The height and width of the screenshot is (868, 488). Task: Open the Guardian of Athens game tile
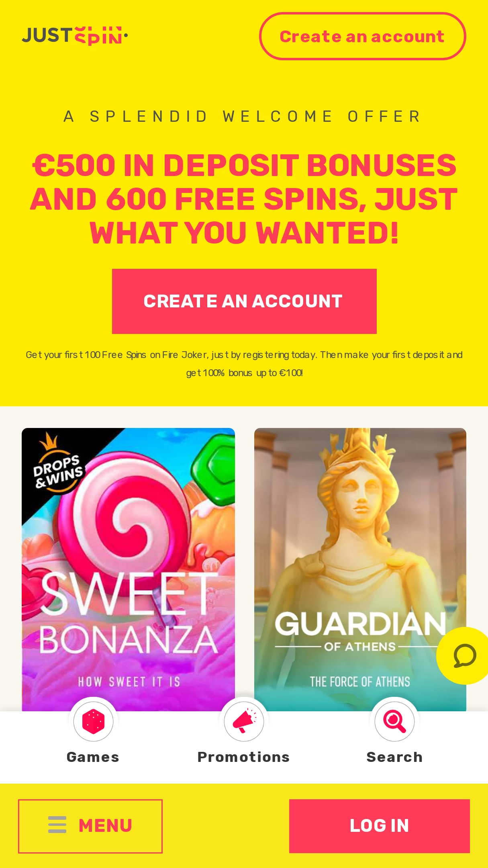pos(360,569)
